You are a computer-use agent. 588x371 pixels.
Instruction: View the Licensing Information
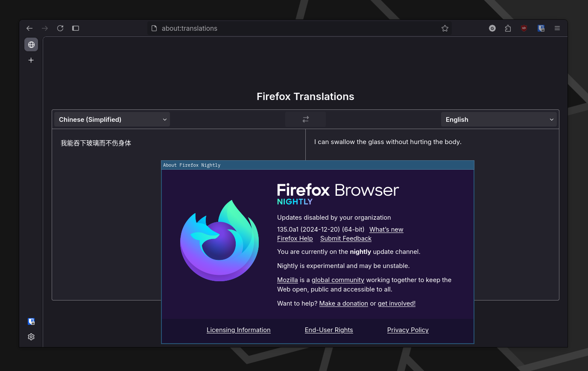[x=238, y=330]
